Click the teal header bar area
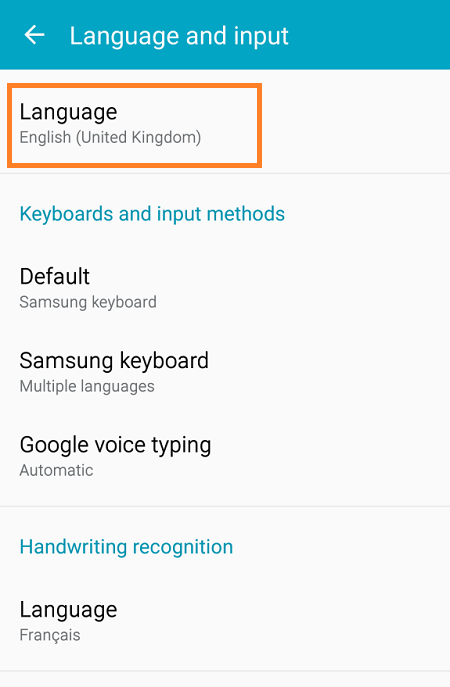 click(225, 35)
